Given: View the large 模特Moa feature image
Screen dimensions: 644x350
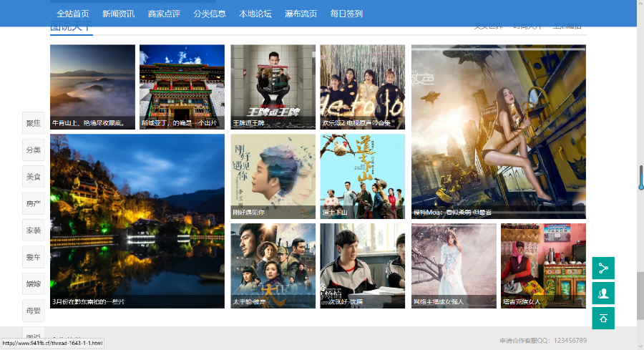Looking at the screenshot, I should (x=499, y=132).
